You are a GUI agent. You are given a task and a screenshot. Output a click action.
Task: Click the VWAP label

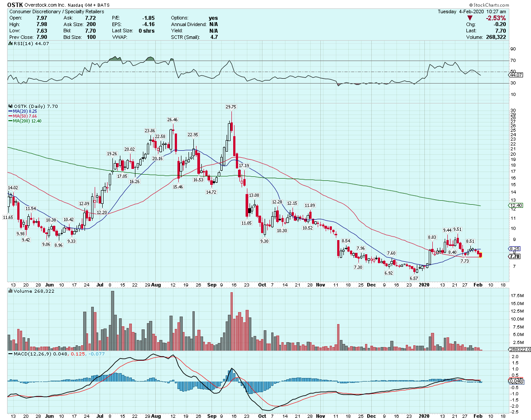click(120, 37)
